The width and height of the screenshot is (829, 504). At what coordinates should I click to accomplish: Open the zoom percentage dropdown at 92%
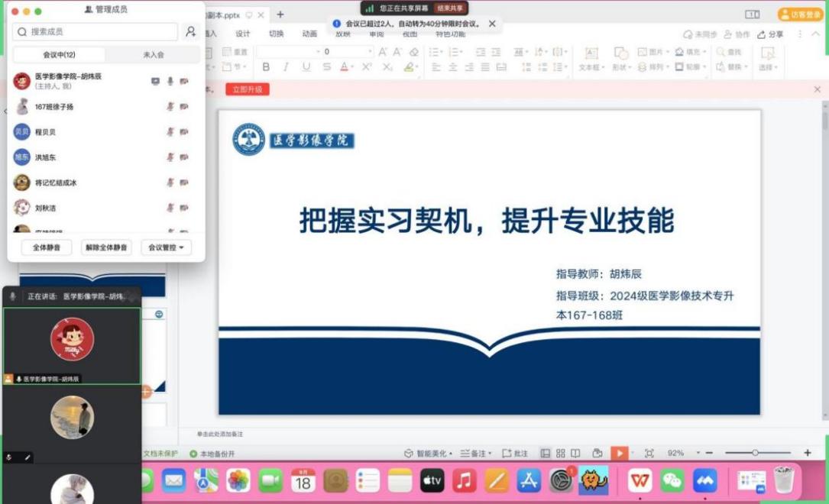click(679, 453)
